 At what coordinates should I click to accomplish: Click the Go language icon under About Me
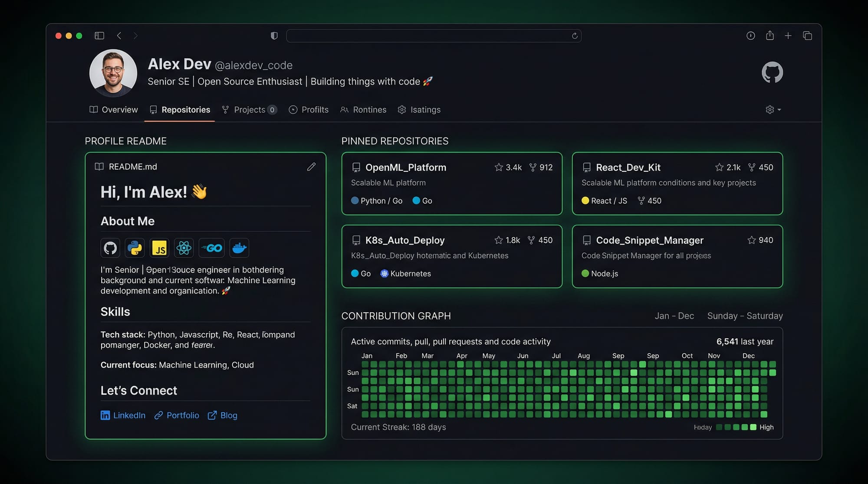point(212,248)
